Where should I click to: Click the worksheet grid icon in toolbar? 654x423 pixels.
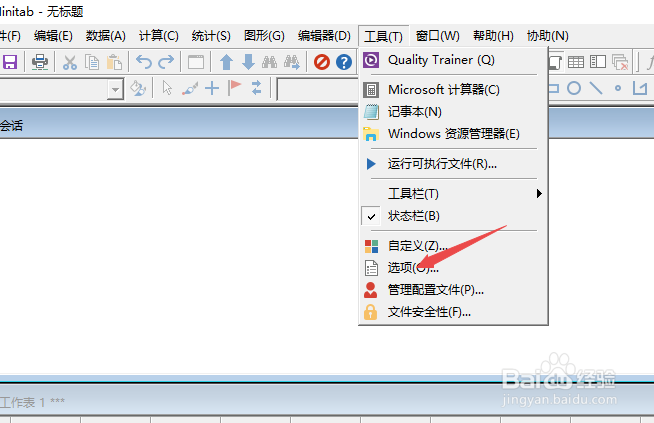pyautogui.click(x=576, y=62)
